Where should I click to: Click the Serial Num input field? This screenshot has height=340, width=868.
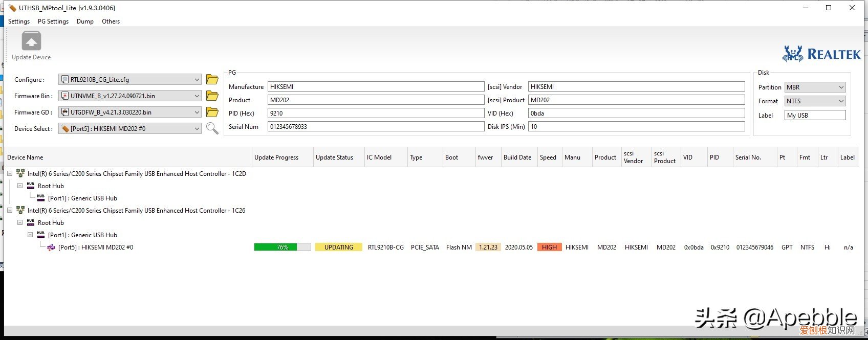(376, 127)
